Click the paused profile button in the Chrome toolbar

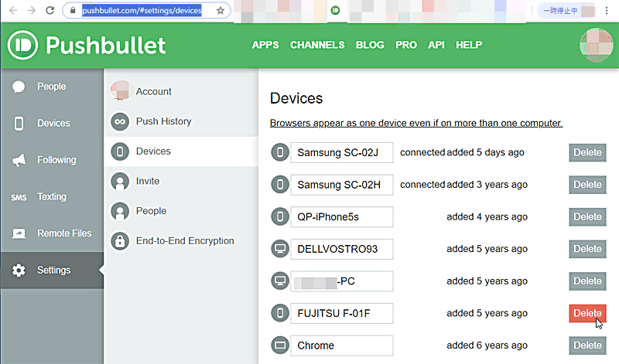pos(567,11)
